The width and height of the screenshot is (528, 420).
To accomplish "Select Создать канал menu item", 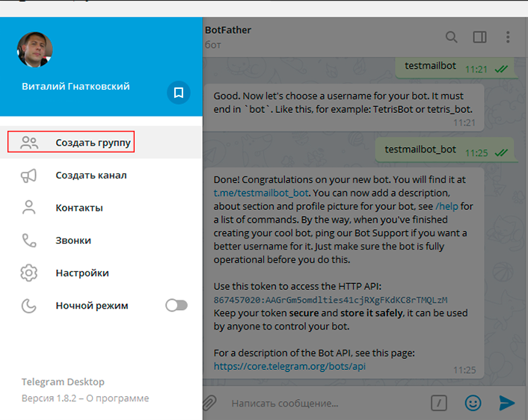I will [x=101, y=175].
